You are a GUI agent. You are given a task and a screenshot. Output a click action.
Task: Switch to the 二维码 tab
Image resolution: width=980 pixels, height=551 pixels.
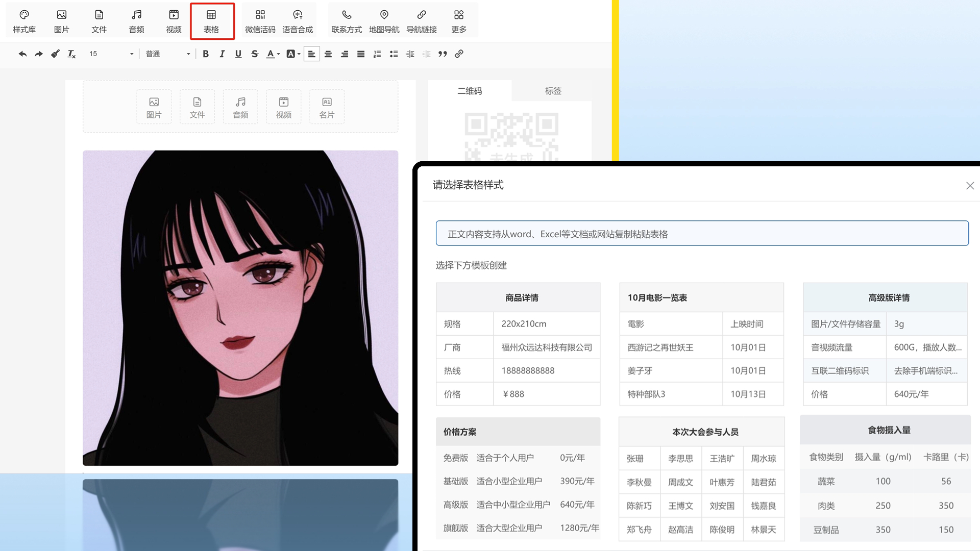(x=470, y=91)
